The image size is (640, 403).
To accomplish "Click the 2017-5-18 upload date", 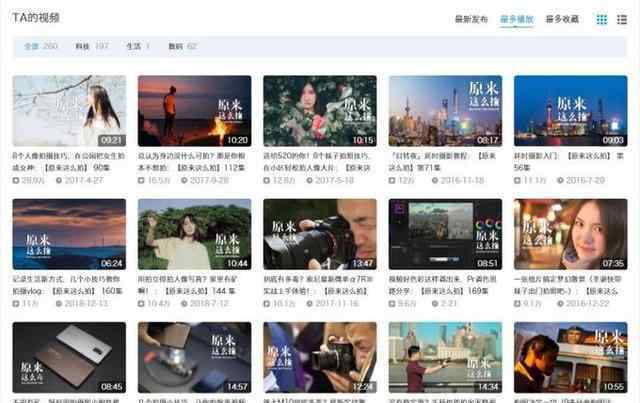I will point(335,180).
